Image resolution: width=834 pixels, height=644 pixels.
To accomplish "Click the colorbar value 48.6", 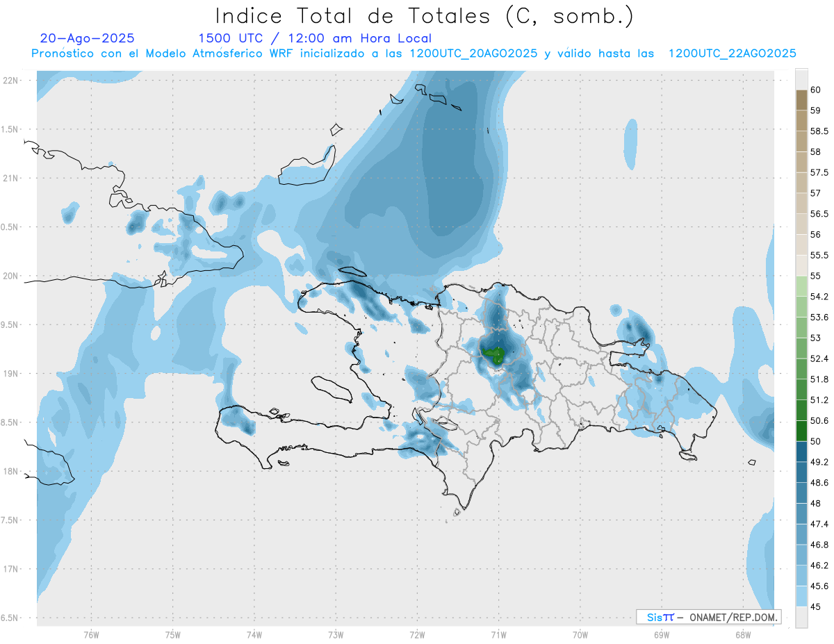I will coord(819,483).
